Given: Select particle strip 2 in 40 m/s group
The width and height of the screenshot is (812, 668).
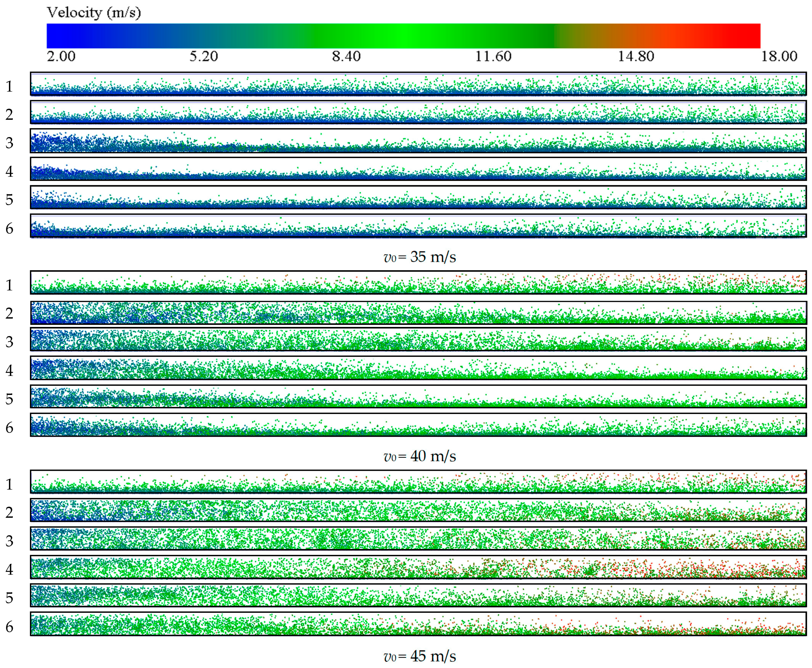Looking at the screenshot, I should (418, 313).
